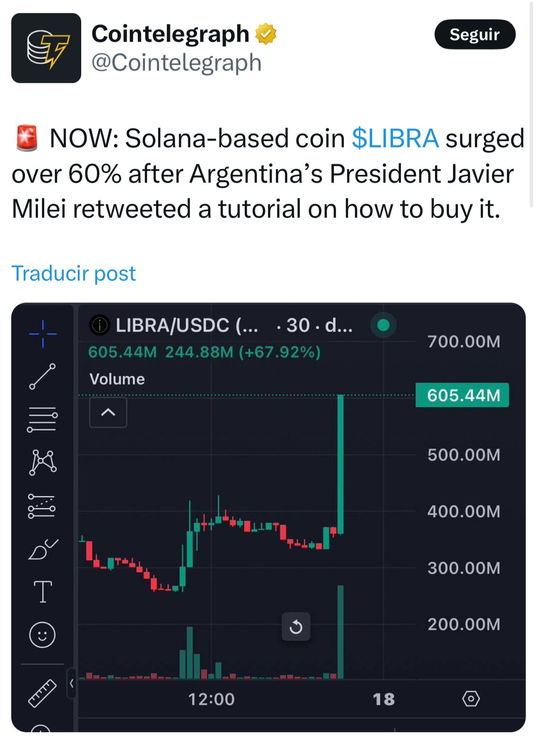Pick the brush drawing tool
The width and height of the screenshot is (537, 756).
point(43,549)
